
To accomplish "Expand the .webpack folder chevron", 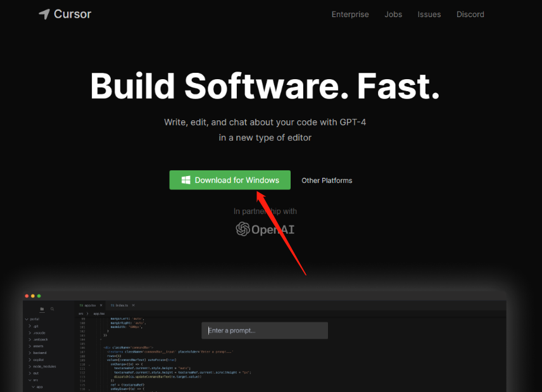I will pyautogui.click(x=30, y=339).
